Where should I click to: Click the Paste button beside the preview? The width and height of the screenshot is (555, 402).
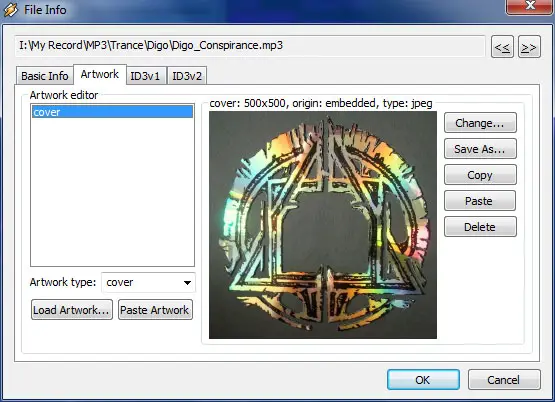click(x=480, y=201)
